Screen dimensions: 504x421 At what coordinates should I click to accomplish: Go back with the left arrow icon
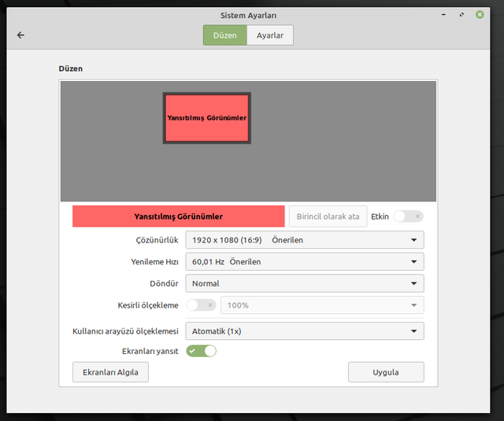20,35
